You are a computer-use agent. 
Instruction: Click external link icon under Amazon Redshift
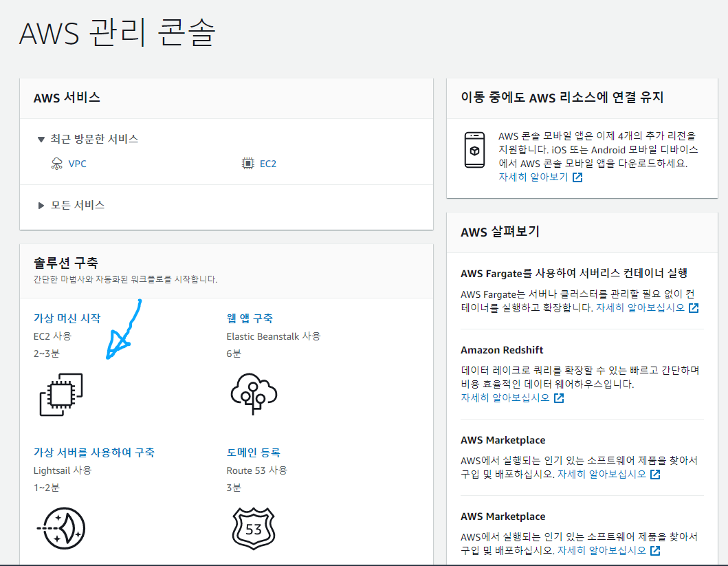pos(558,398)
